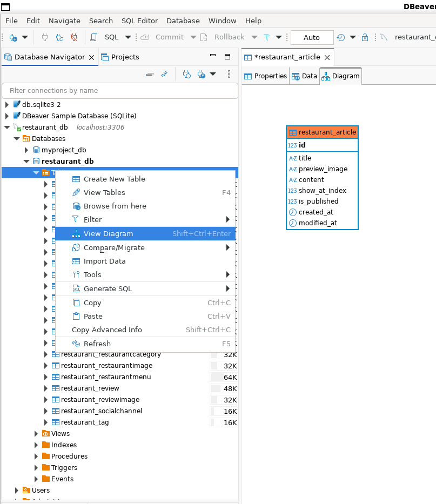Expand the db.sqlite3 2 connection
436x504 pixels.
point(6,105)
